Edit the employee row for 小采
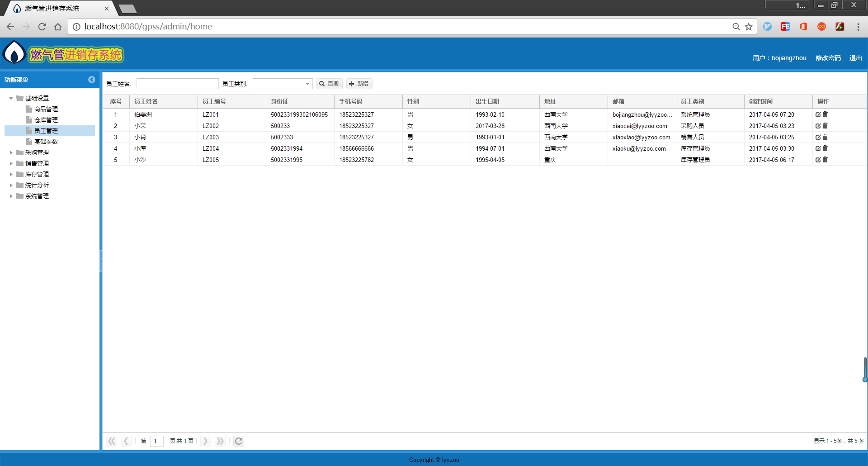The width and height of the screenshot is (868, 466). pos(818,126)
